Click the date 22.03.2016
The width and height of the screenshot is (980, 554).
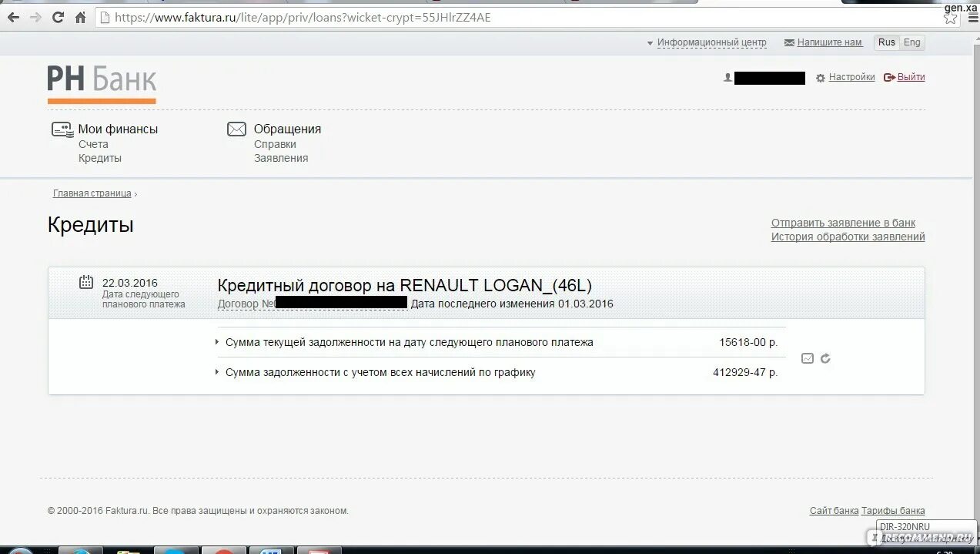130,283
